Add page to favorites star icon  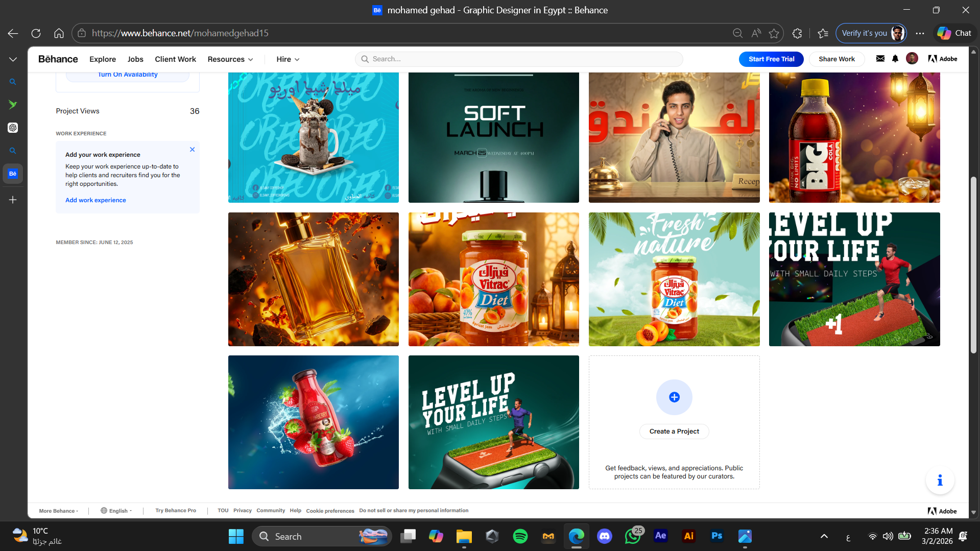(774, 33)
